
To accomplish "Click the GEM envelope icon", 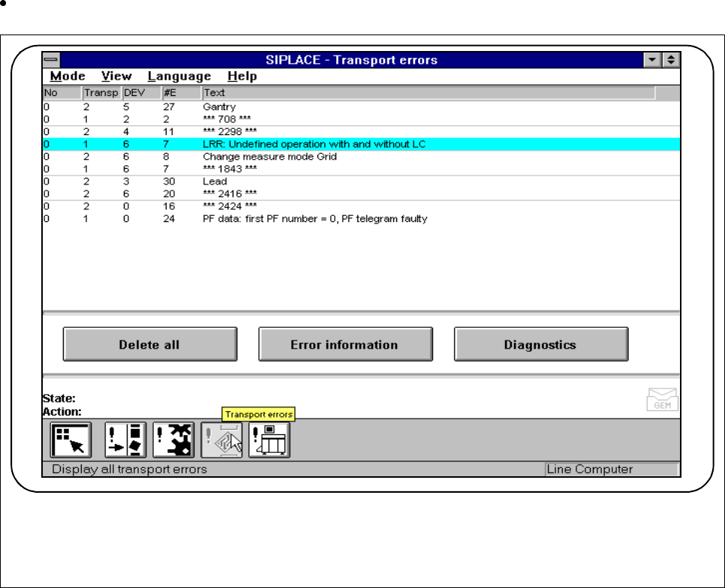I will tap(662, 400).
